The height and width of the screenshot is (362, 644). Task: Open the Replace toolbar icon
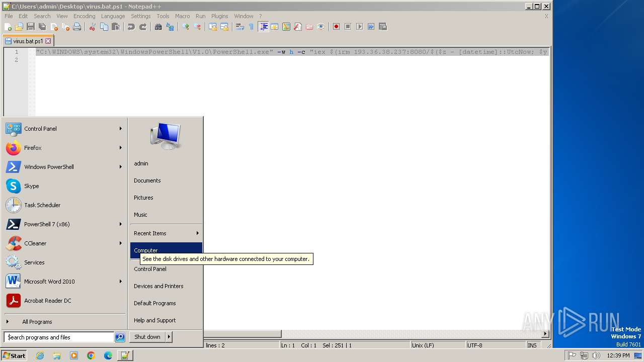click(170, 27)
